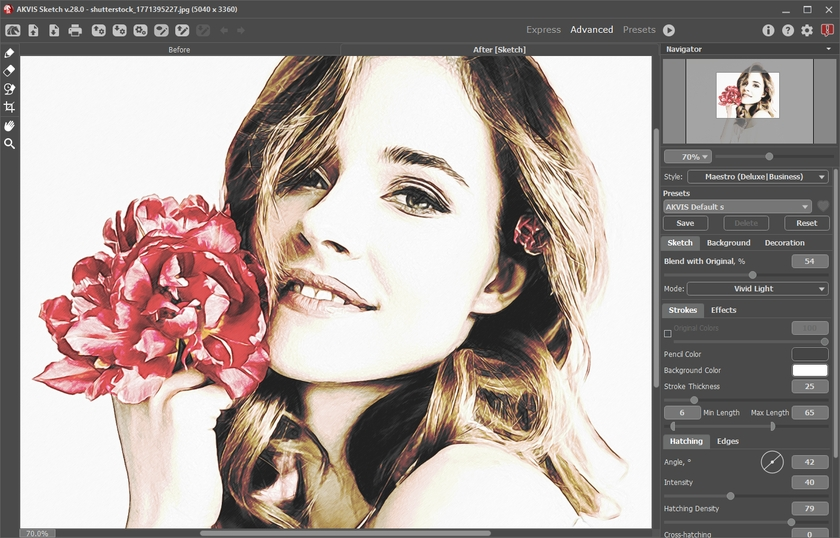Open the Vivid Light mode dropdown
This screenshot has width=840, height=538.
(x=757, y=289)
